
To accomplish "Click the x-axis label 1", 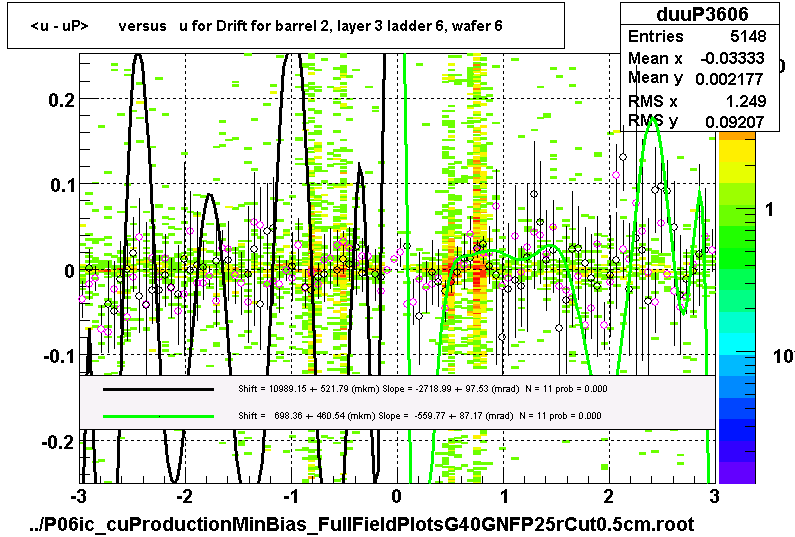I will pos(503,496).
